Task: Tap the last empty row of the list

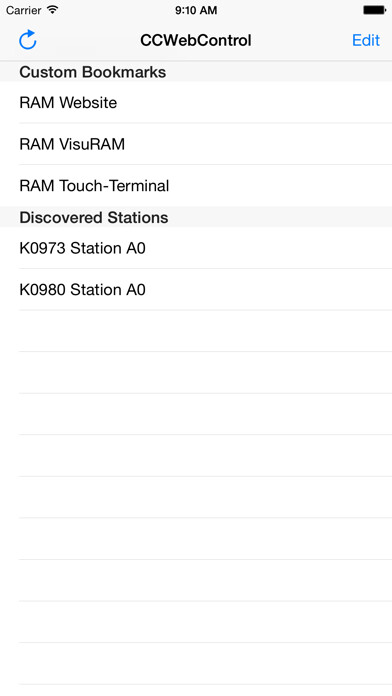Action: pyautogui.click(x=196, y=664)
